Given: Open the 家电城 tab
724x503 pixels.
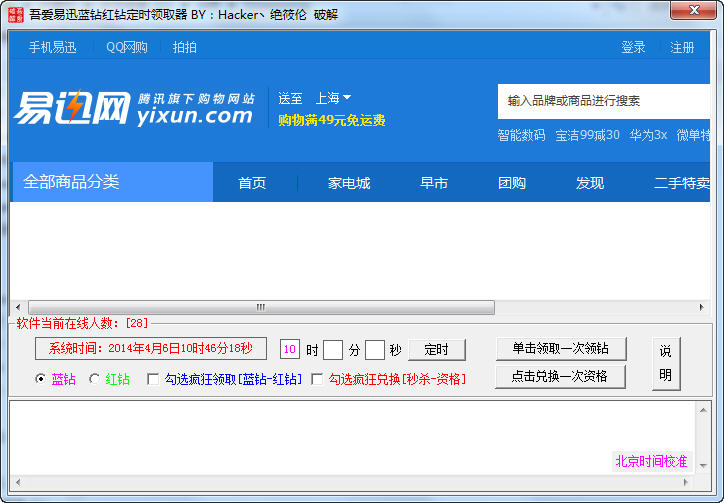Looking at the screenshot, I should 349,183.
